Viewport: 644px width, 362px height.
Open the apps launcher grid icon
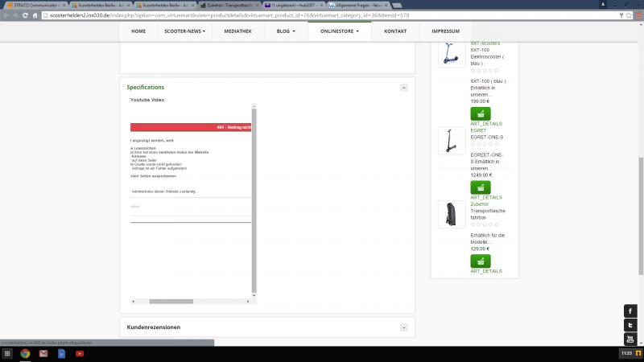tap(8, 353)
